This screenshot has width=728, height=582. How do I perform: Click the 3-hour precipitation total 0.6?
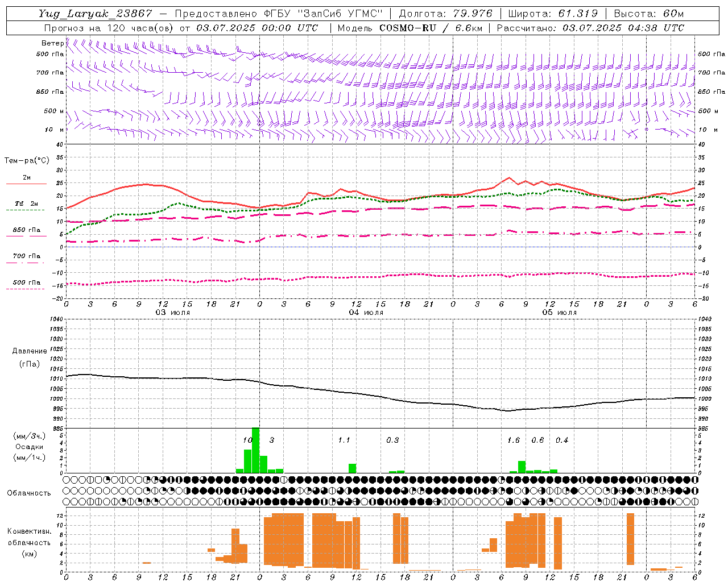pos(537,440)
